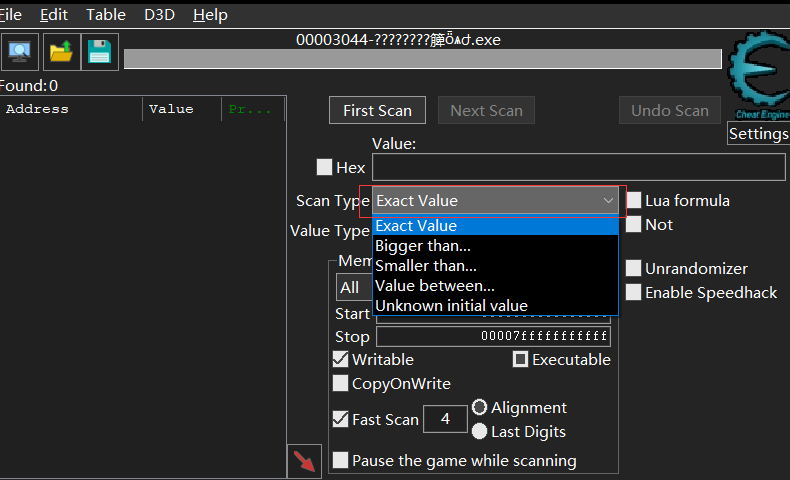Select Unknown initial value scan type
The height and width of the screenshot is (480, 790).
pyautogui.click(x=495, y=306)
